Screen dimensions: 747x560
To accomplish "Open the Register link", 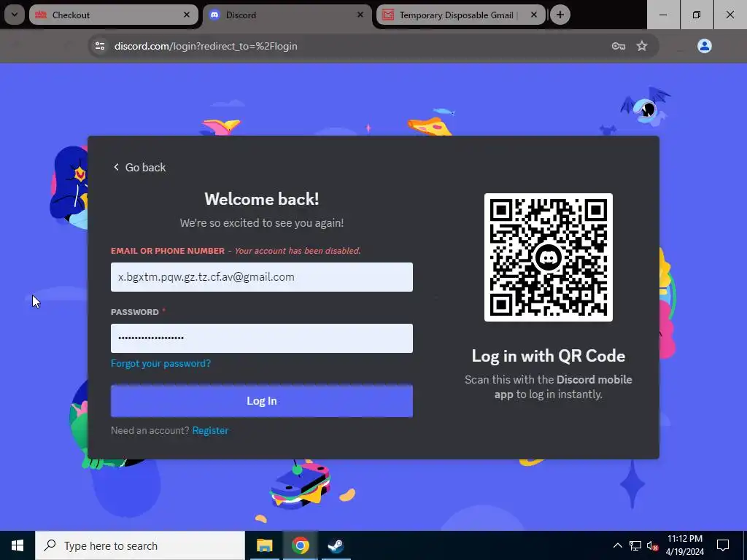I will coord(210,430).
